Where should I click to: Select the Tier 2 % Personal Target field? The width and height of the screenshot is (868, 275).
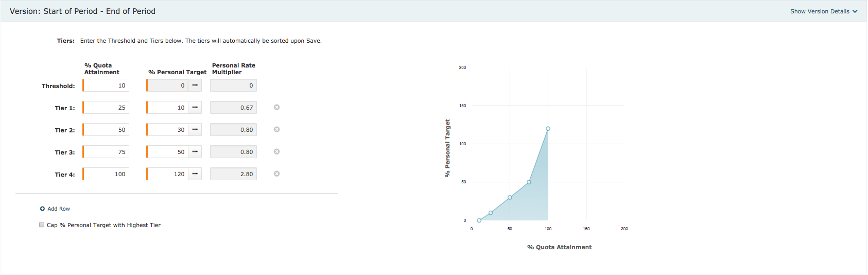pos(167,130)
